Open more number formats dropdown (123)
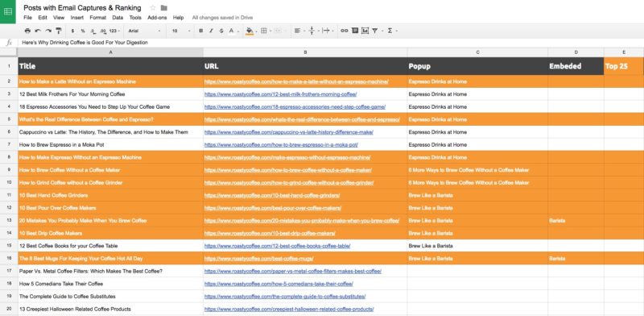Screen dimensions: 644x316 [114, 31]
